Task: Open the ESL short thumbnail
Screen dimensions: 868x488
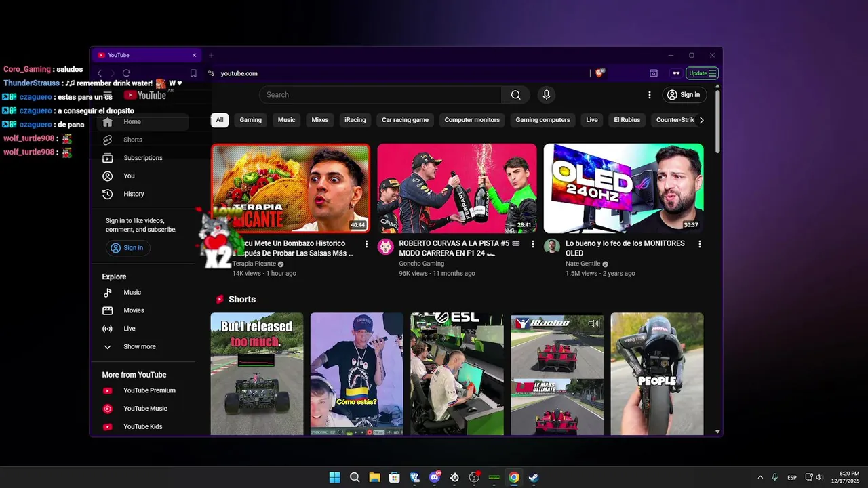Action: point(457,373)
